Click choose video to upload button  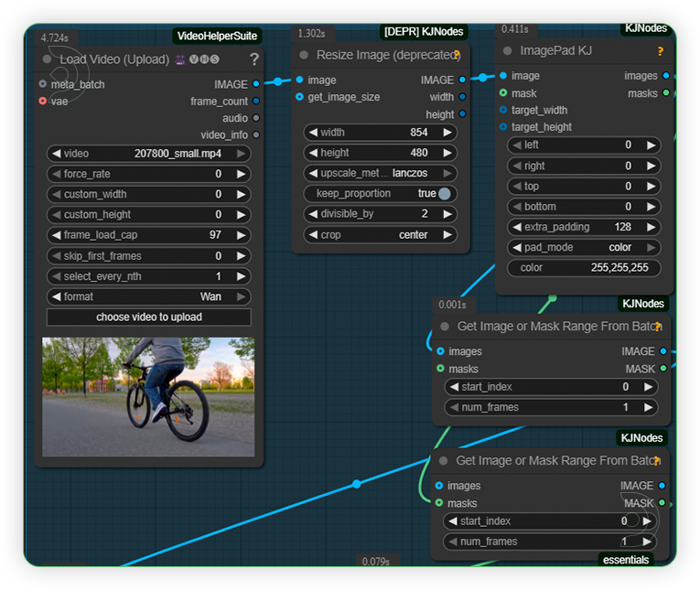coord(148,316)
